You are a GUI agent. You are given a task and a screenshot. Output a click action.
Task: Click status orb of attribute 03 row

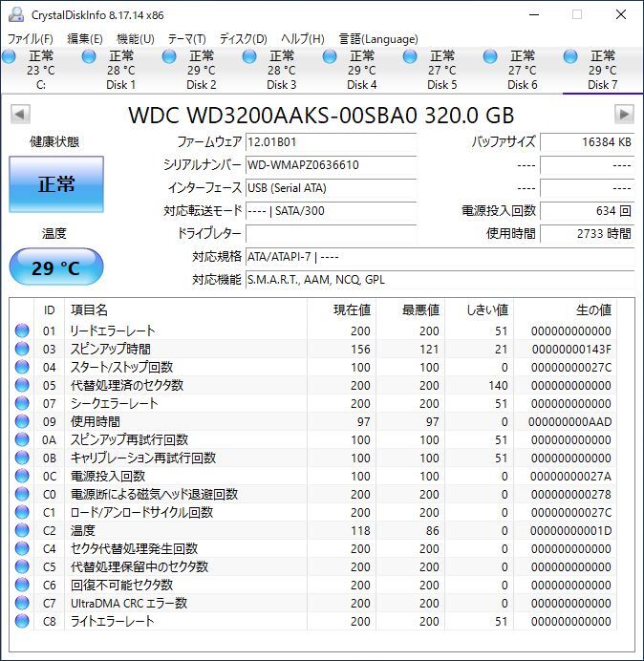22,349
